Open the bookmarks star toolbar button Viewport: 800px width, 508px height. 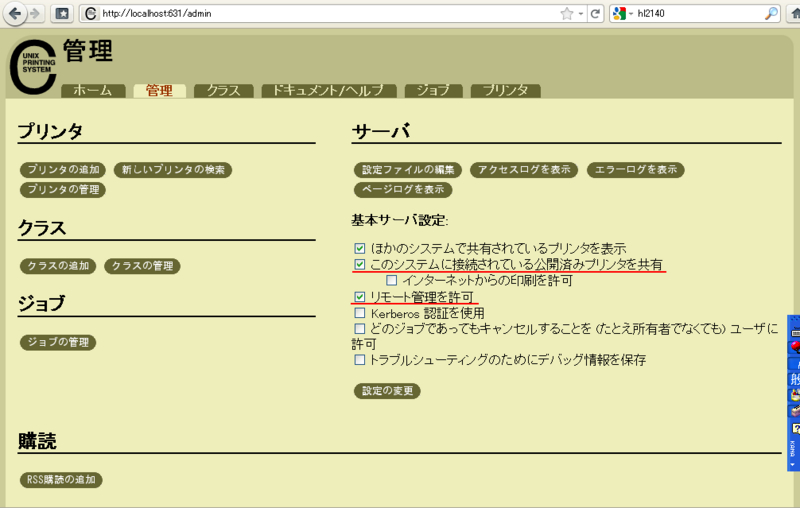click(x=62, y=14)
